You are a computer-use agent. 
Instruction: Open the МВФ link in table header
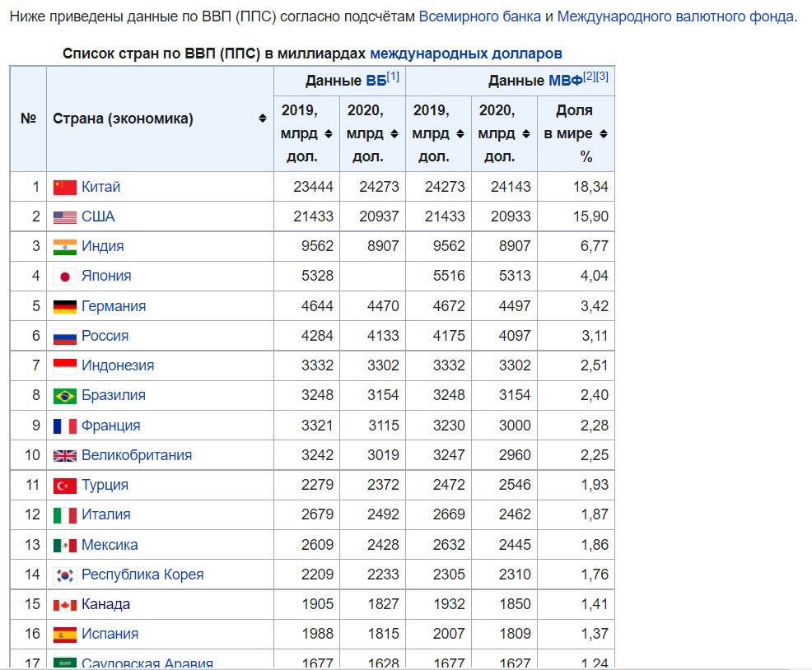pos(566,81)
